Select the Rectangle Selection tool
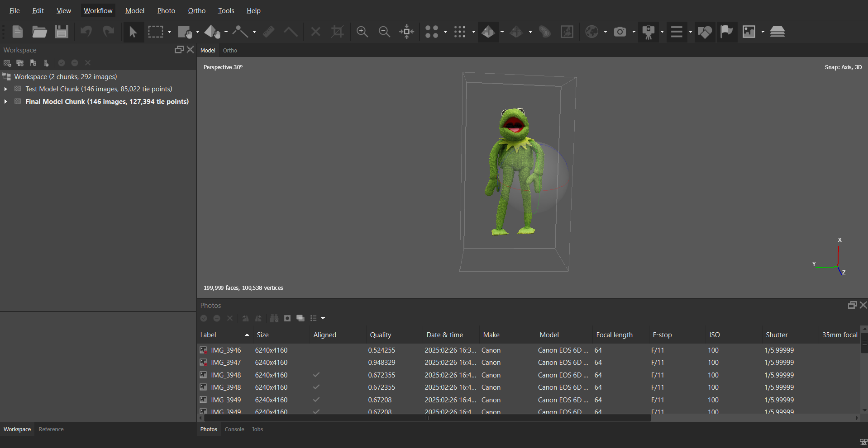The width and height of the screenshot is (868, 448). point(156,32)
